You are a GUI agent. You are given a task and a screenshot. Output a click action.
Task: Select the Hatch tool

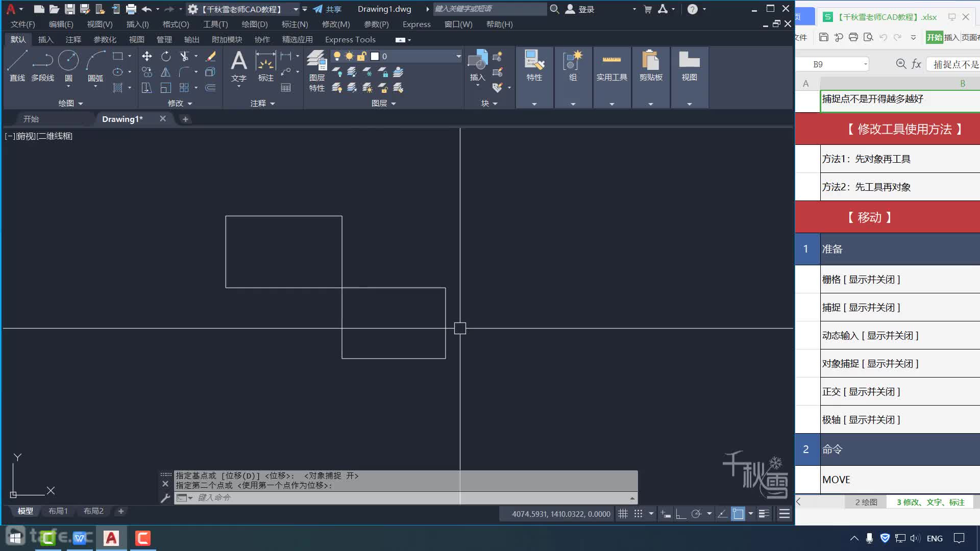(x=118, y=88)
